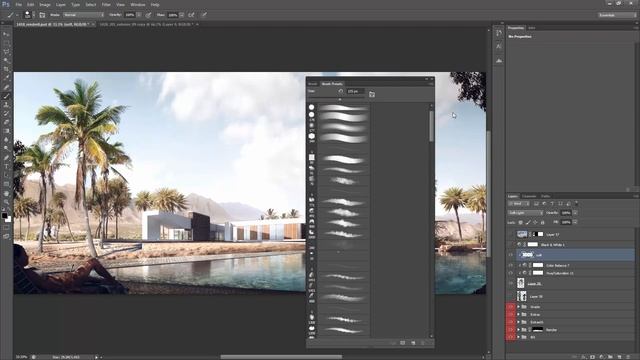Select the History Brush tool
The height and width of the screenshot is (360, 640).
tap(6, 113)
